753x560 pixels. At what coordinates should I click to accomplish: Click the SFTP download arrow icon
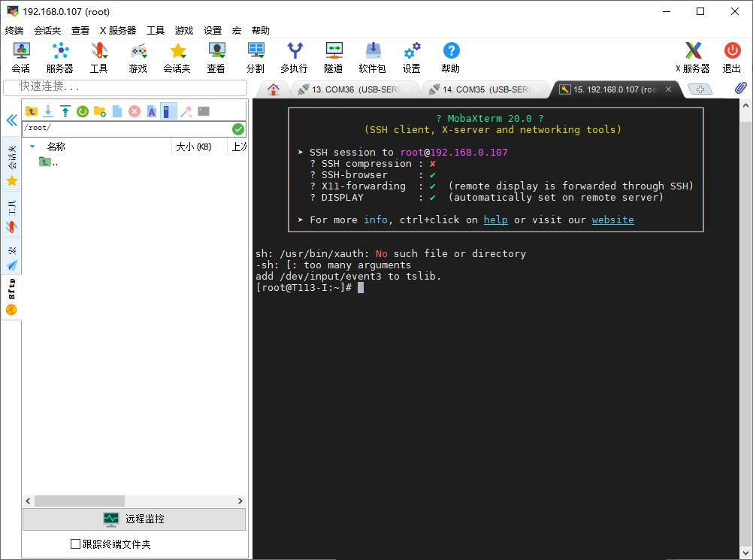48,111
